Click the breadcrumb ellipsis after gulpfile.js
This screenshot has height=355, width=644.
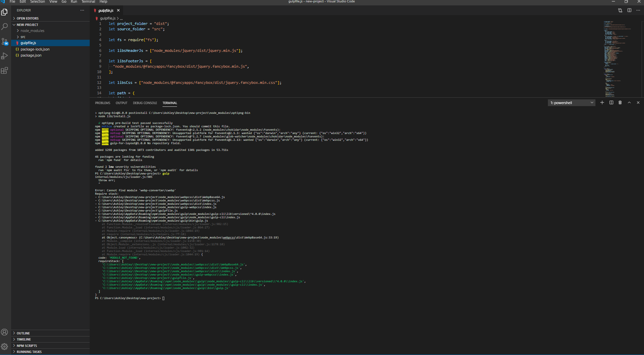coord(121,19)
